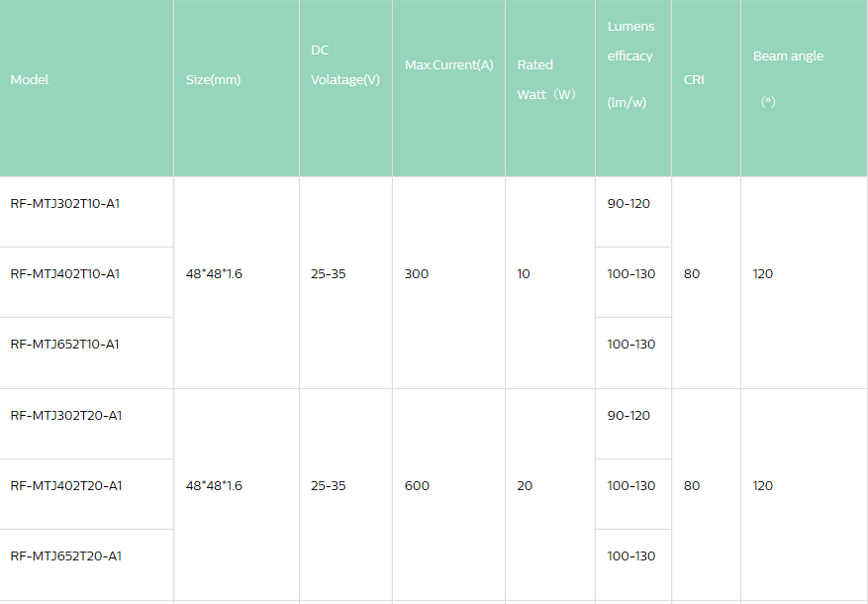Click model RF-MTJ302T10-A1 in the table
This screenshot has width=868, height=604.
[65, 203]
